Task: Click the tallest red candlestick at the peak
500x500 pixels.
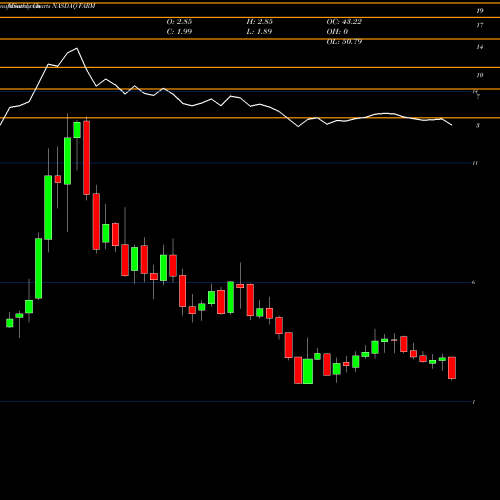Action: [87, 158]
